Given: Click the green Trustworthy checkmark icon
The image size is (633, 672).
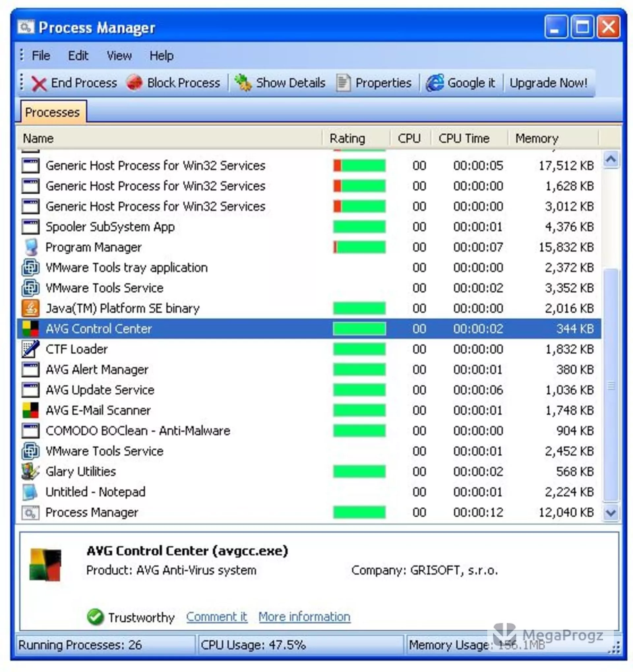Looking at the screenshot, I should tap(95, 617).
